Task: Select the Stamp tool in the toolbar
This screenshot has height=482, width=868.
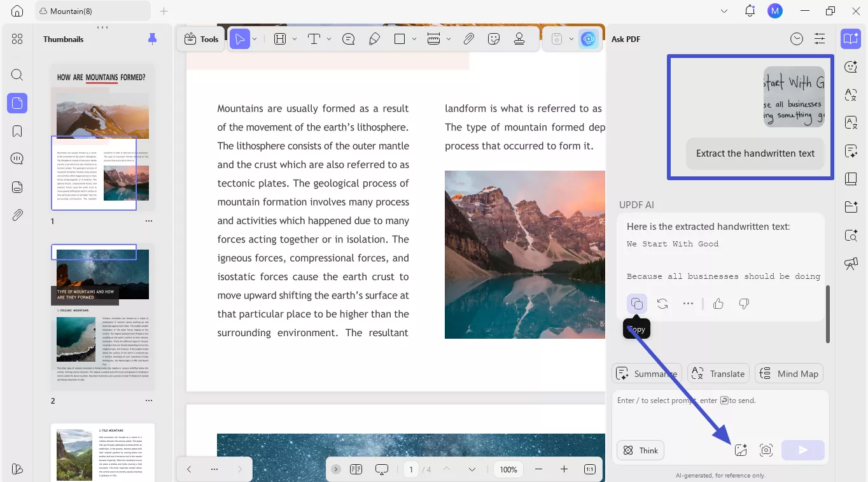Action: (x=520, y=38)
